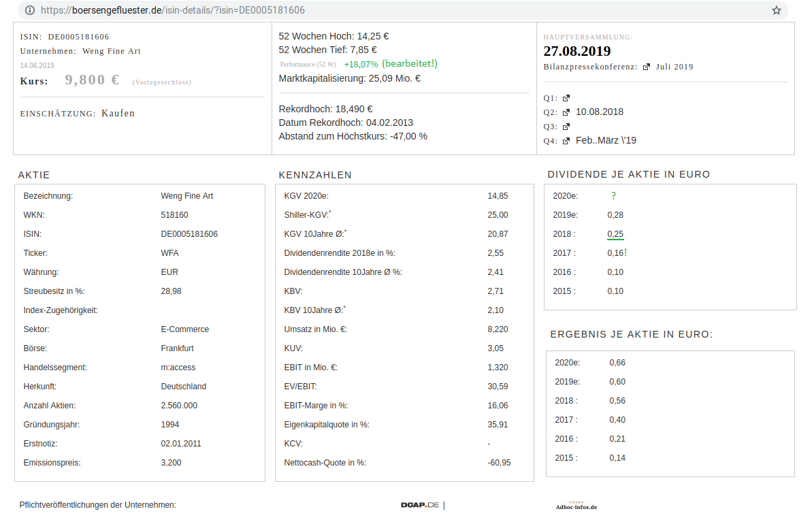Select the Dividendenrendite 2018e value 2,55
Viewport: 812px width, 522px height.
point(496,253)
